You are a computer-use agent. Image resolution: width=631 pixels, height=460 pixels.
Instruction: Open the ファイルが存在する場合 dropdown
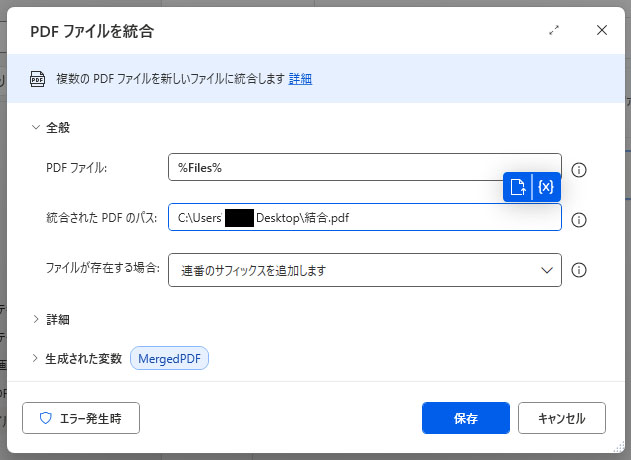point(364,270)
